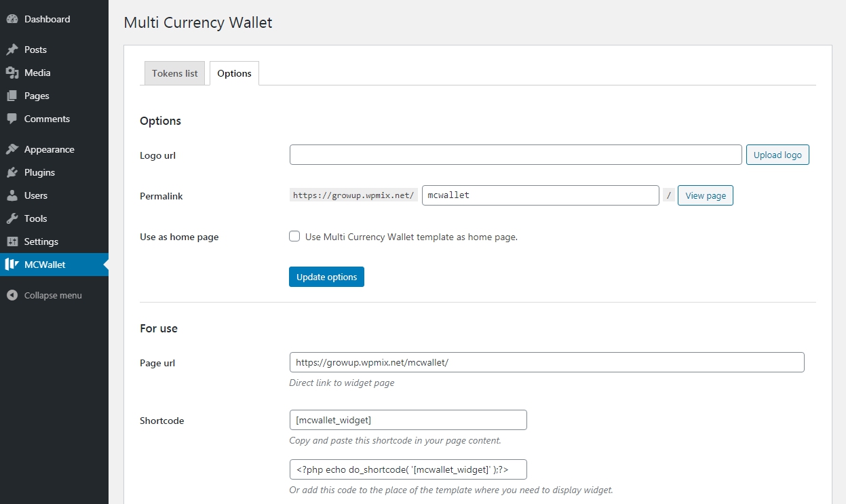Switch to the Tokens list tab

[x=174, y=73]
